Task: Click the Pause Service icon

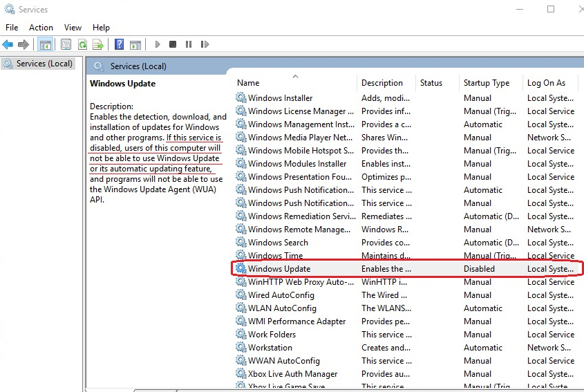Action: (x=189, y=44)
